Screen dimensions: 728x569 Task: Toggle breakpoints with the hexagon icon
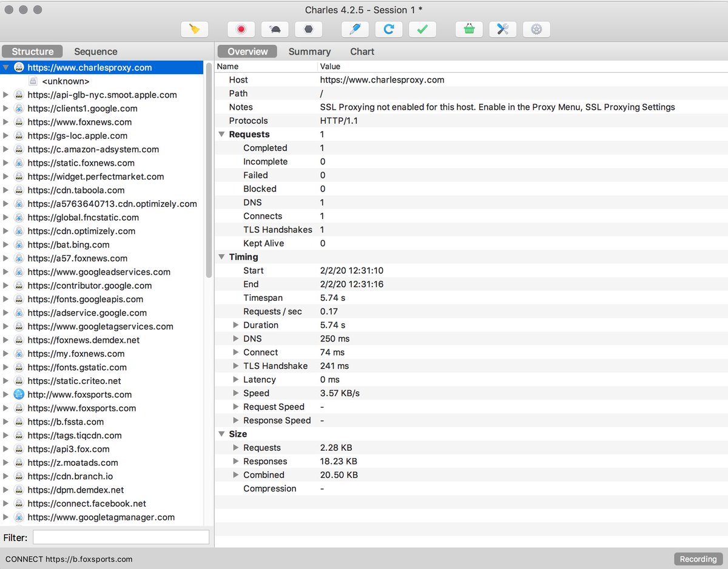[x=308, y=29]
